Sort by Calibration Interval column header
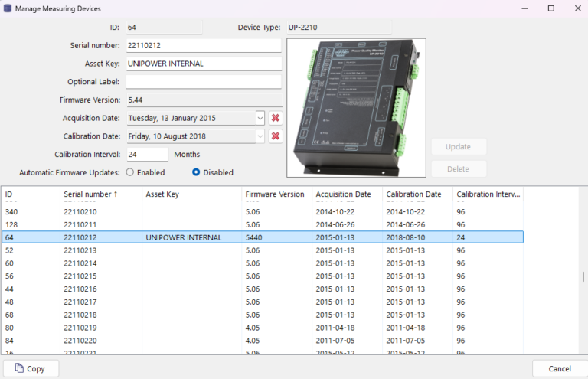This screenshot has height=379, width=588. coord(488,194)
